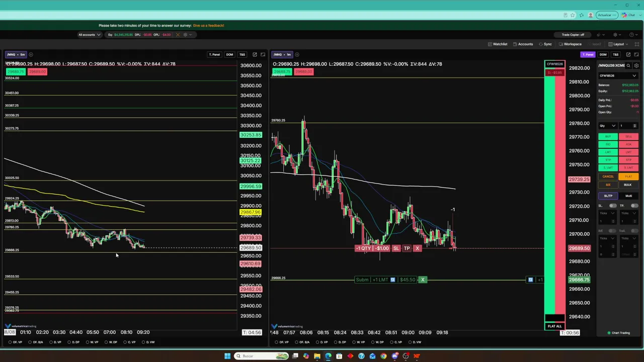Expand All accounts dropdown
The height and width of the screenshot is (362, 644).
coord(89,35)
